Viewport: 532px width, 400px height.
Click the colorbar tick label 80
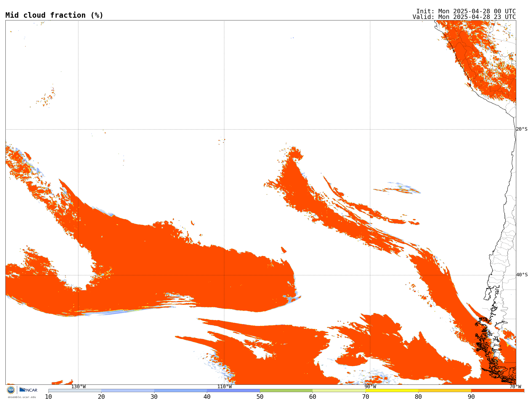(418, 397)
